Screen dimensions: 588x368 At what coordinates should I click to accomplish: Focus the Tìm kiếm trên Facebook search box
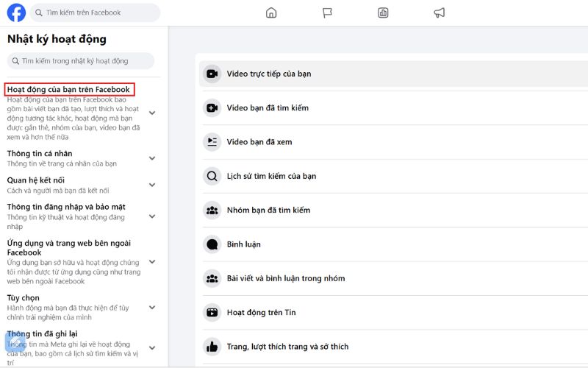[x=95, y=13]
